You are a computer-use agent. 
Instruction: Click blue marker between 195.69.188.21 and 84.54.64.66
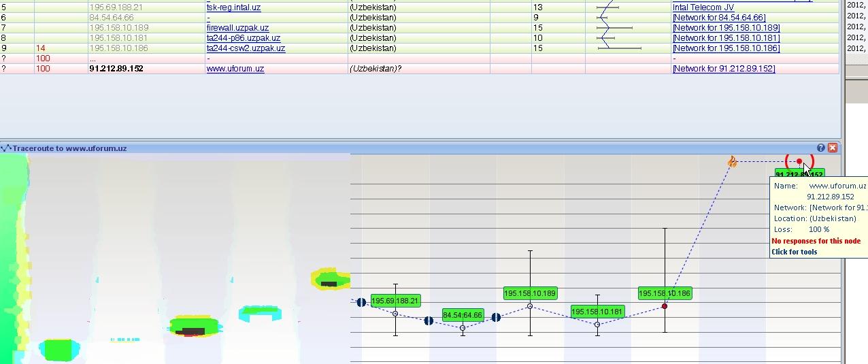pos(429,320)
